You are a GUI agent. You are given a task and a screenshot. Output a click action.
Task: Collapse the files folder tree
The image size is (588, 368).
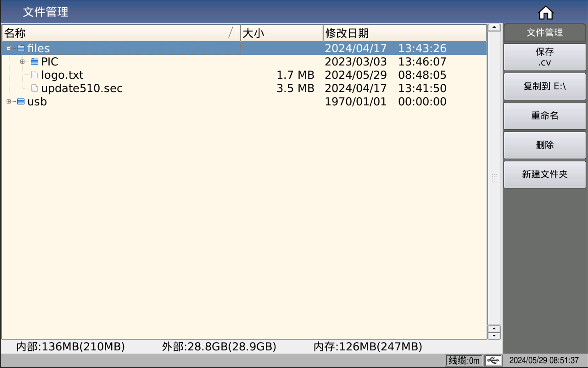coord(9,48)
